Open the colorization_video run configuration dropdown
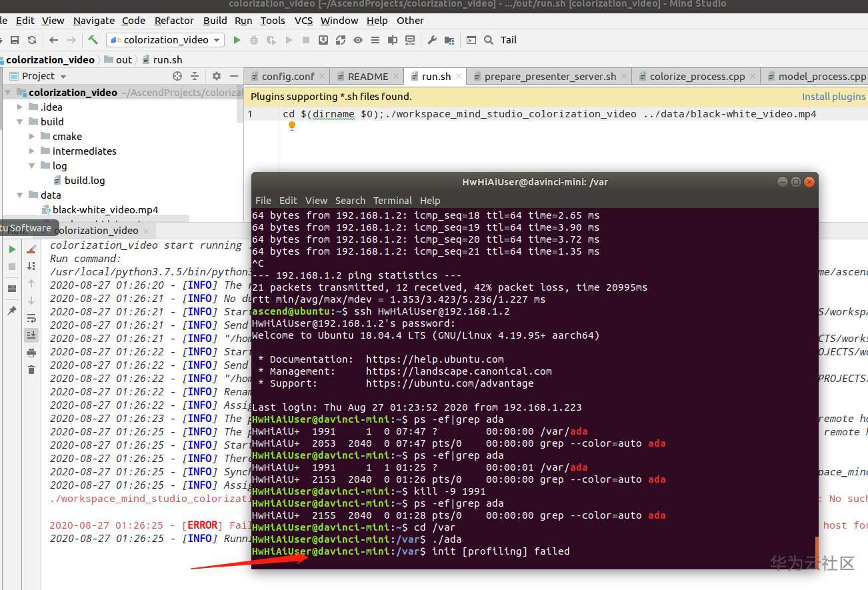 click(165, 40)
